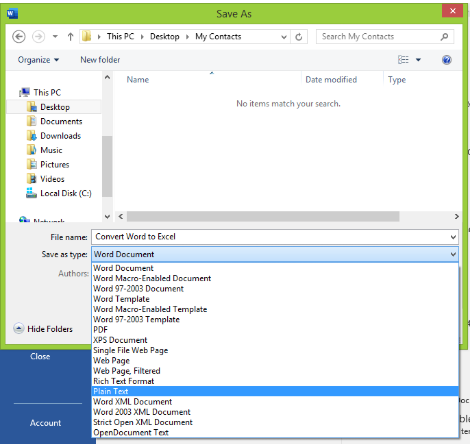Sort files by Date modified column
This screenshot has width=470, height=445.
pos(331,80)
